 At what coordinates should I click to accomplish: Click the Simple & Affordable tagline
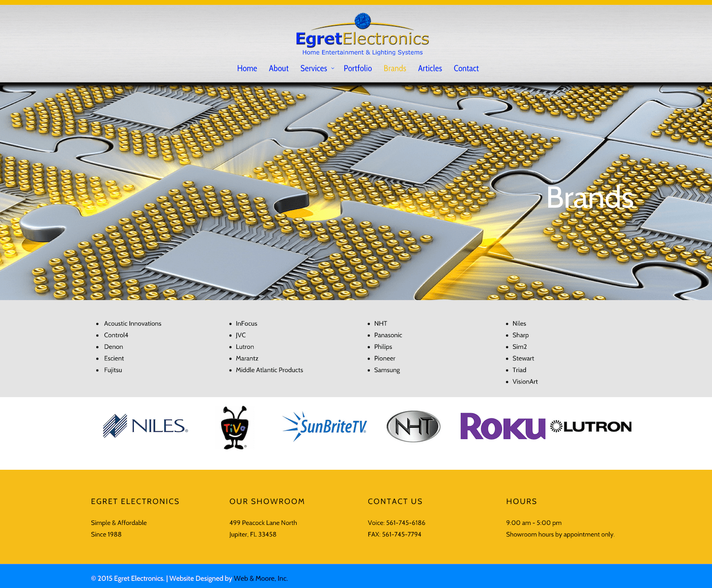coord(119,523)
